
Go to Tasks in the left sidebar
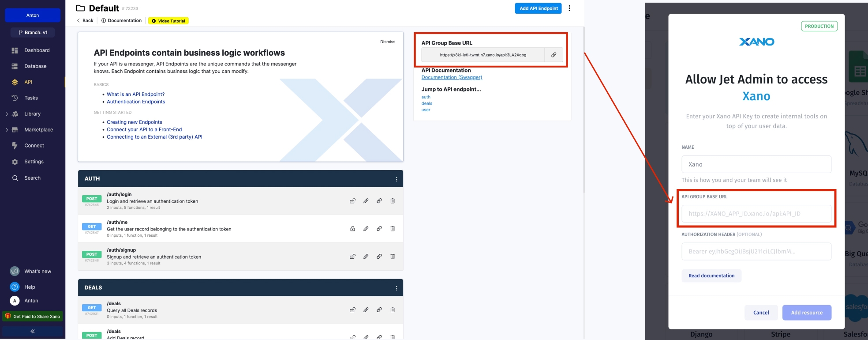click(x=31, y=98)
